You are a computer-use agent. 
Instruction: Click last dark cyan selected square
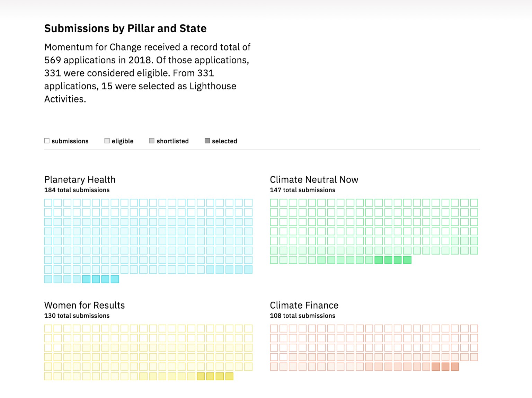pos(115,279)
